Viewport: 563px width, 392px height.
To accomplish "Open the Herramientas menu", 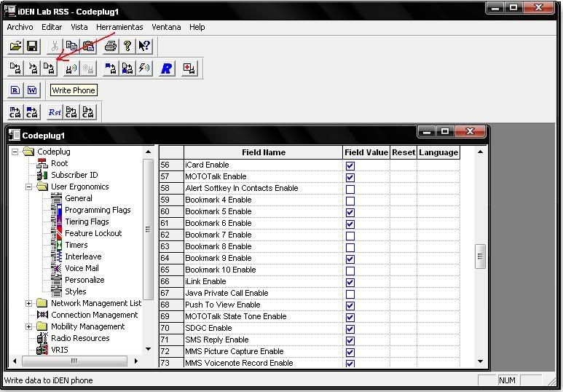I will pyautogui.click(x=119, y=27).
